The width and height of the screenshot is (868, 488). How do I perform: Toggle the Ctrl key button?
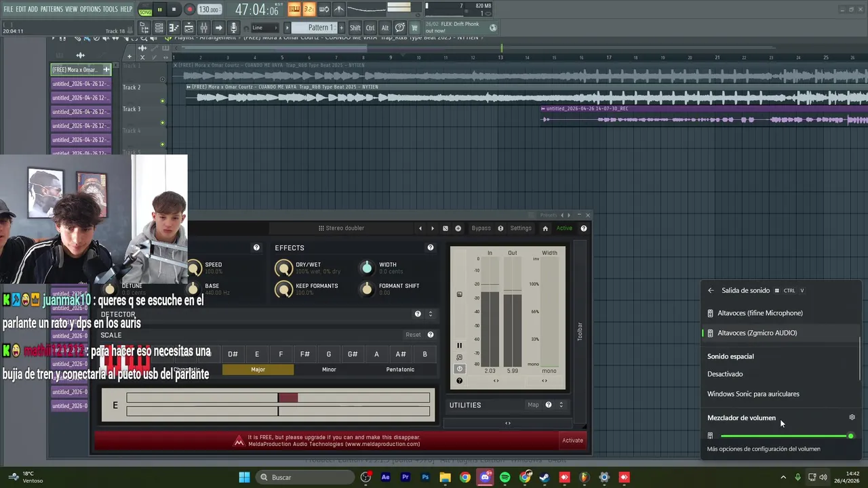coord(370,28)
